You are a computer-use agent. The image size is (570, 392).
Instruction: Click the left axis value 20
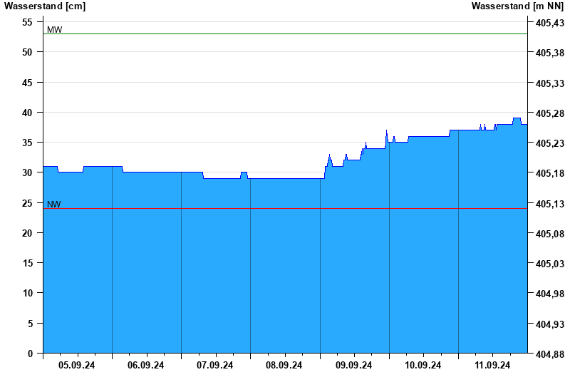tap(27, 233)
